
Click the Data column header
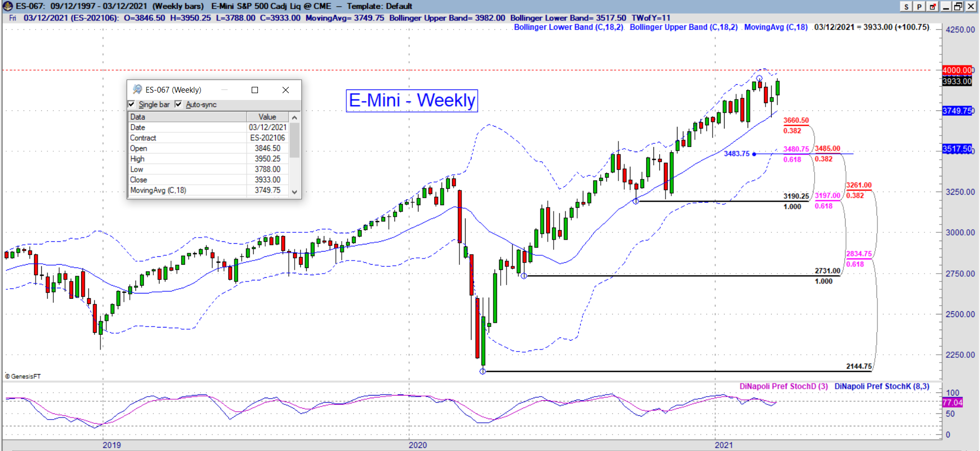187,117
